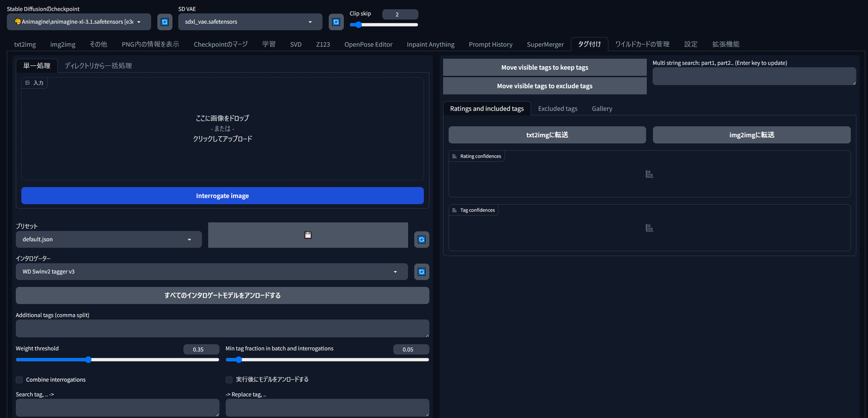Switch to the Excluded tags tab
This screenshot has height=418, width=868.
click(557, 108)
